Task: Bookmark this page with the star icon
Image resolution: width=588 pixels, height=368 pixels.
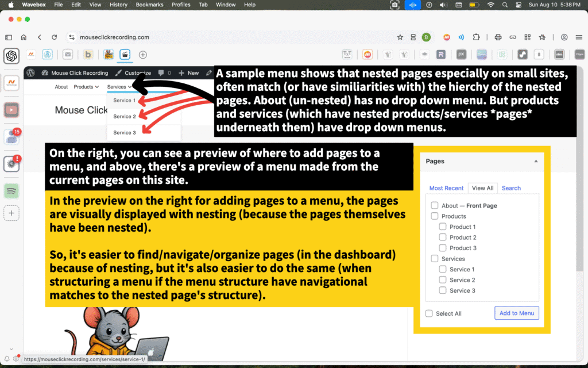Action: 400,37
